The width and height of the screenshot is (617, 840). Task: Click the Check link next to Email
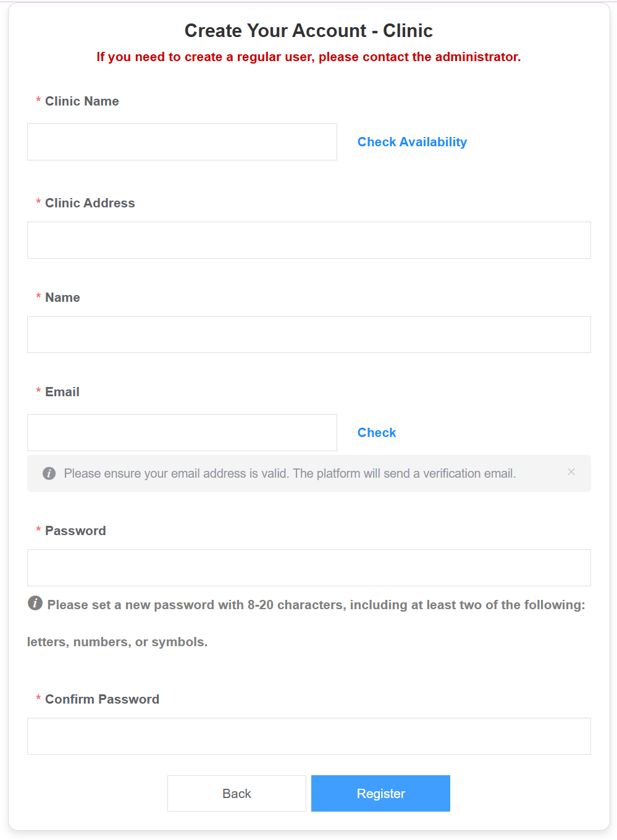377,433
